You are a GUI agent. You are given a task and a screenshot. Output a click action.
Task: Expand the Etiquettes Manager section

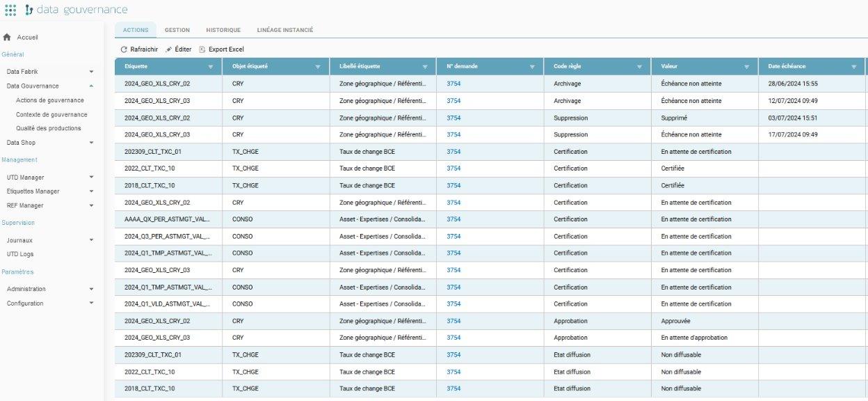[91, 191]
